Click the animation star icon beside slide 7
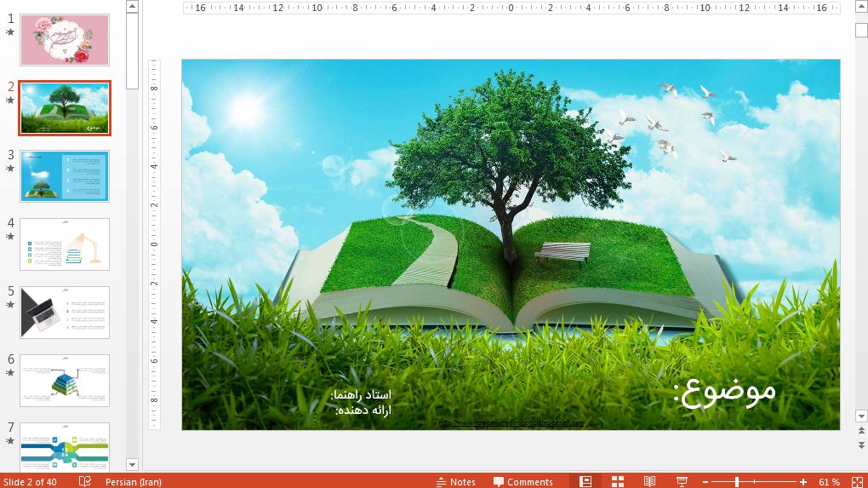This screenshot has height=488, width=868. point(10,441)
